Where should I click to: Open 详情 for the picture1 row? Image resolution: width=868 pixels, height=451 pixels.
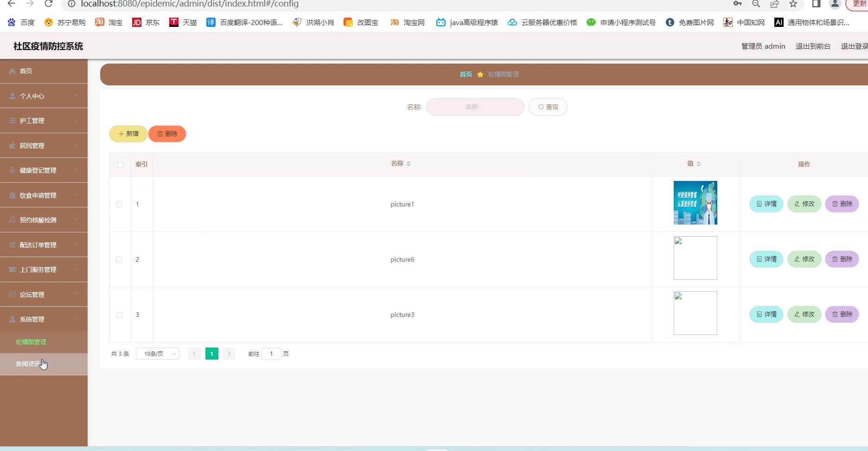click(x=766, y=204)
